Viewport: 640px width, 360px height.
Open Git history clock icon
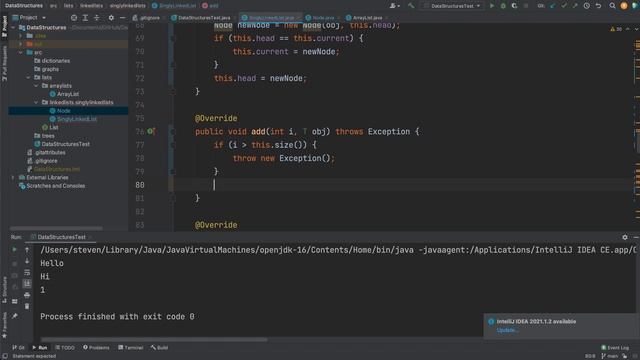point(587,6)
